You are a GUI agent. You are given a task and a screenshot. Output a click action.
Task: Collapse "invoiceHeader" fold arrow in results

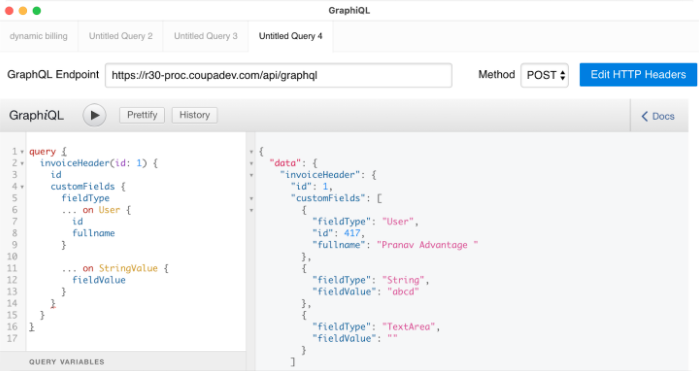[x=251, y=175]
